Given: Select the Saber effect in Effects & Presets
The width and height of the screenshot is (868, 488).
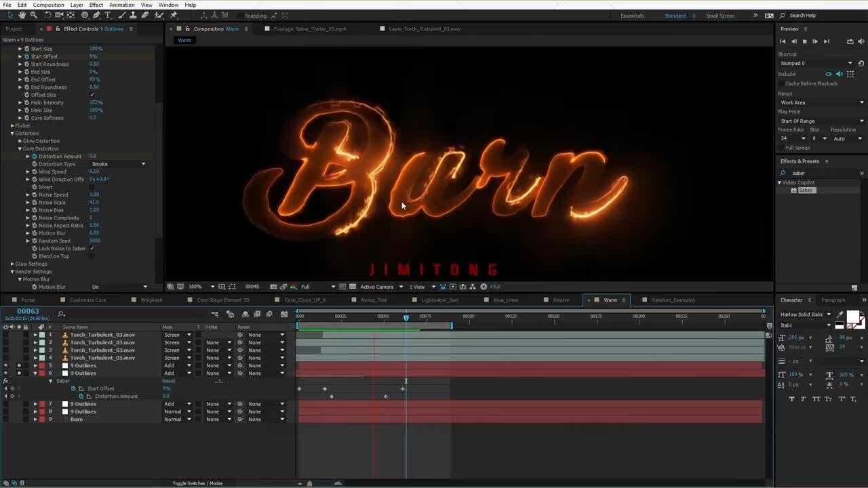Looking at the screenshot, I should tap(806, 190).
